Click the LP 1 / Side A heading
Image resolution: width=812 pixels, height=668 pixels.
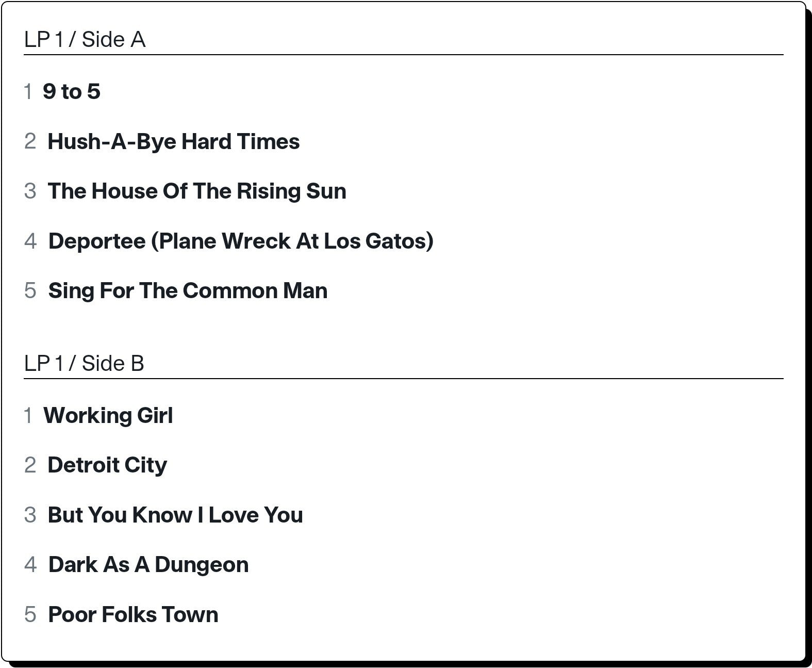(85, 40)
